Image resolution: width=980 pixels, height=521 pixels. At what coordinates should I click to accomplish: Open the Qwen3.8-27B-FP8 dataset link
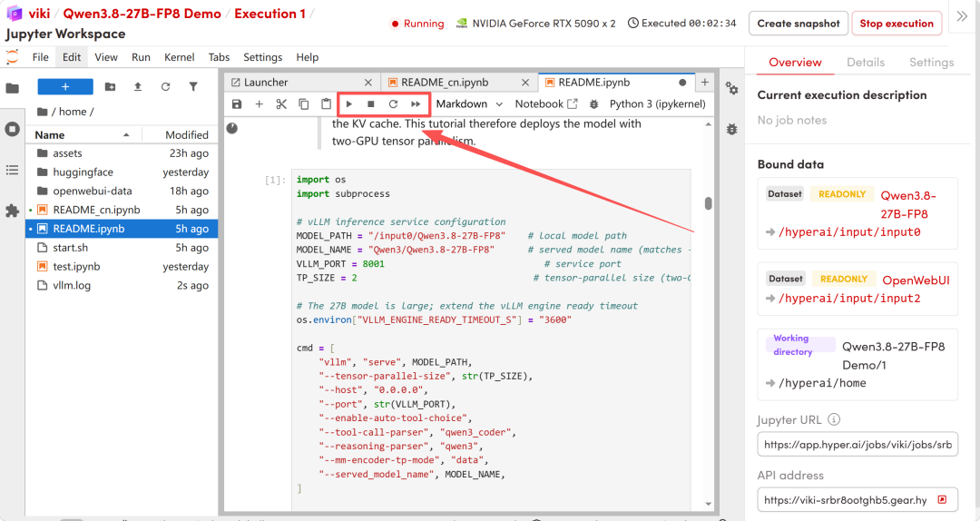tap(908, 204)
